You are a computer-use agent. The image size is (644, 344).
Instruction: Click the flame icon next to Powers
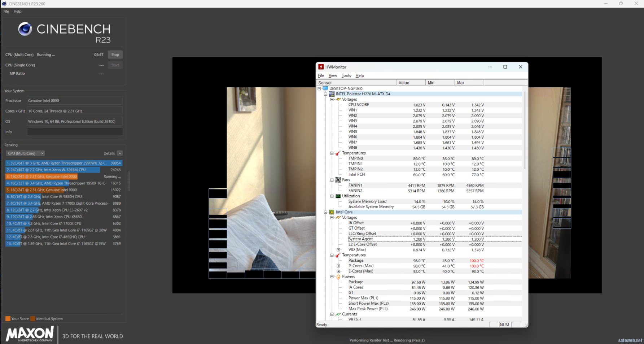coord(338,277)
